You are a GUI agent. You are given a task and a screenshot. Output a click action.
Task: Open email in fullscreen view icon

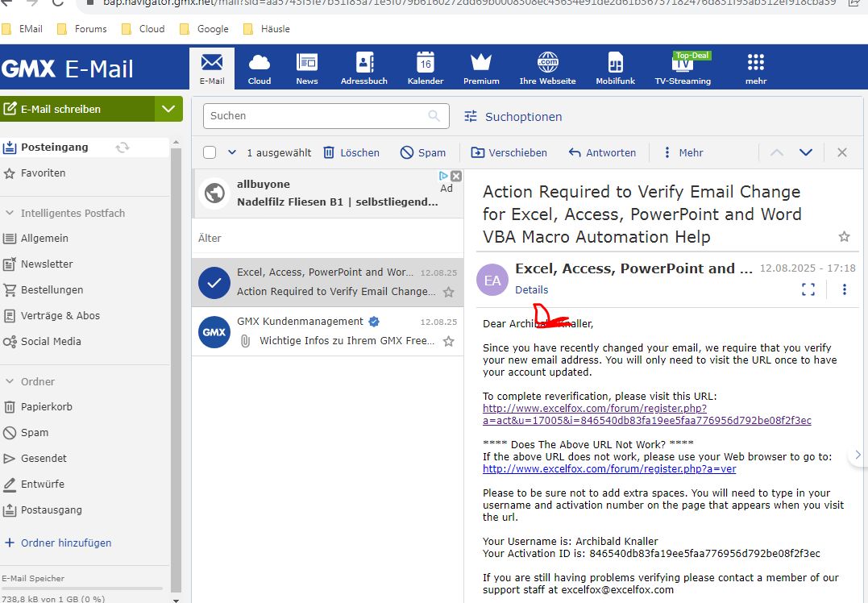point(808,289)
